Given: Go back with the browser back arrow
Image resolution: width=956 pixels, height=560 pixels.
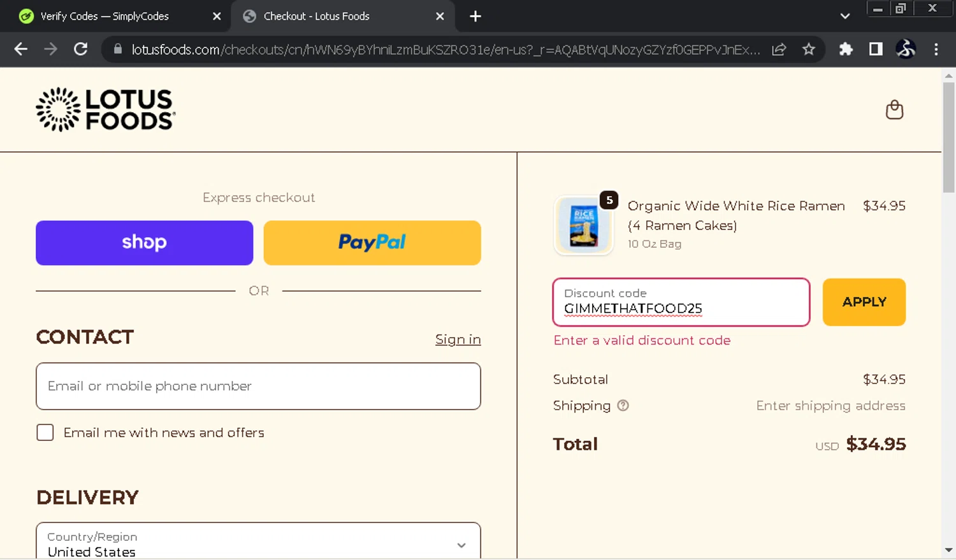Looking at the screenshot, I should click(20, 49).
